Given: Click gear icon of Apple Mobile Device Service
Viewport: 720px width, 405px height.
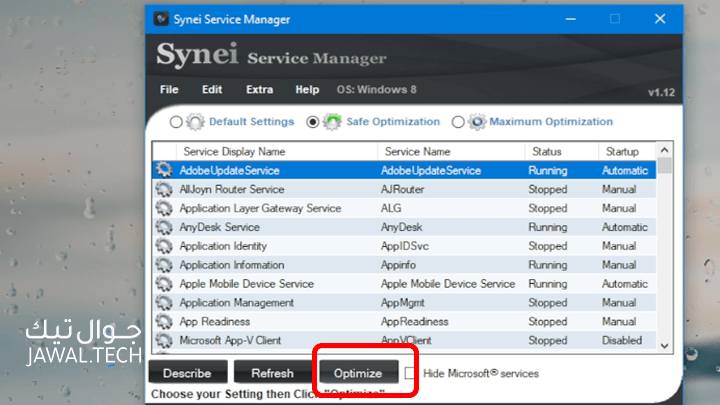Looking at the screenshot, I should 164,284.
